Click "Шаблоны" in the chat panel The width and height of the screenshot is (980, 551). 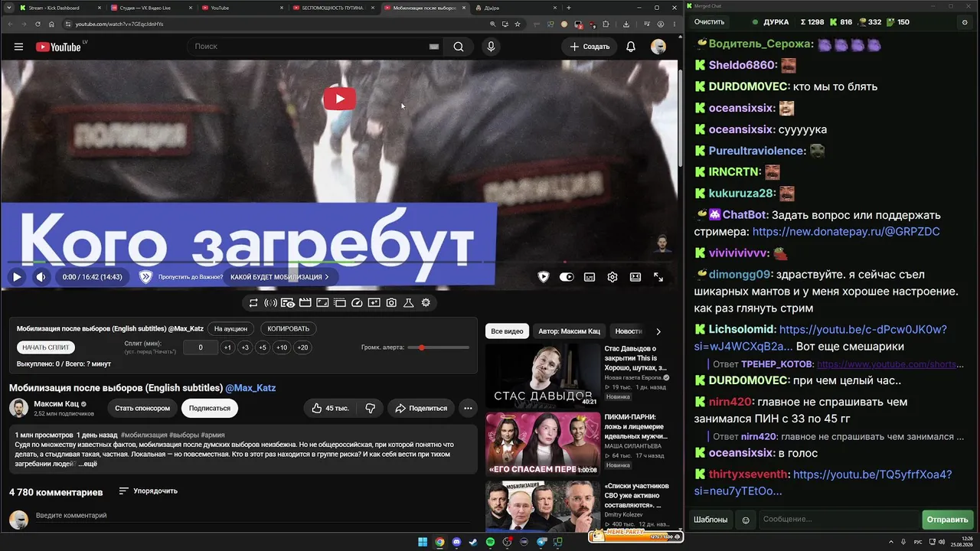(x=710, y=520)
